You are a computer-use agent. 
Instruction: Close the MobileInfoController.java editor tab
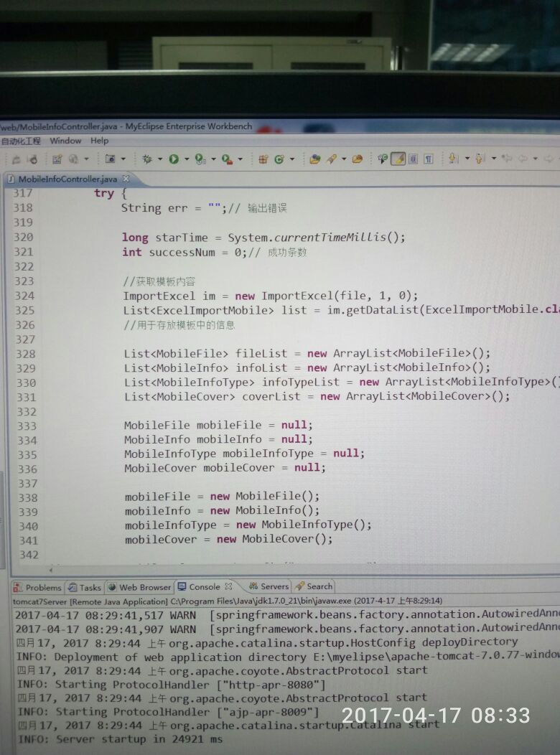125,179
